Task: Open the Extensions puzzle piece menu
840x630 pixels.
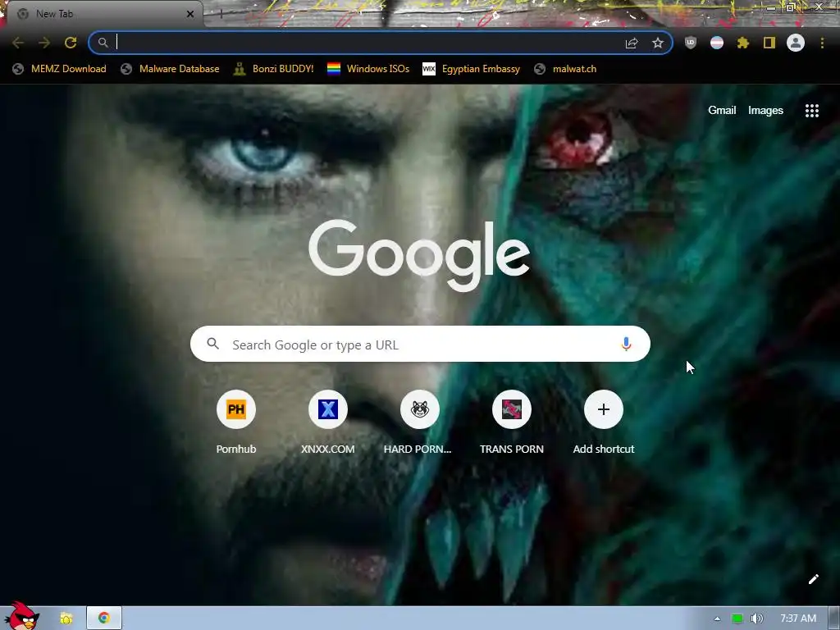Action: [743, 43]
